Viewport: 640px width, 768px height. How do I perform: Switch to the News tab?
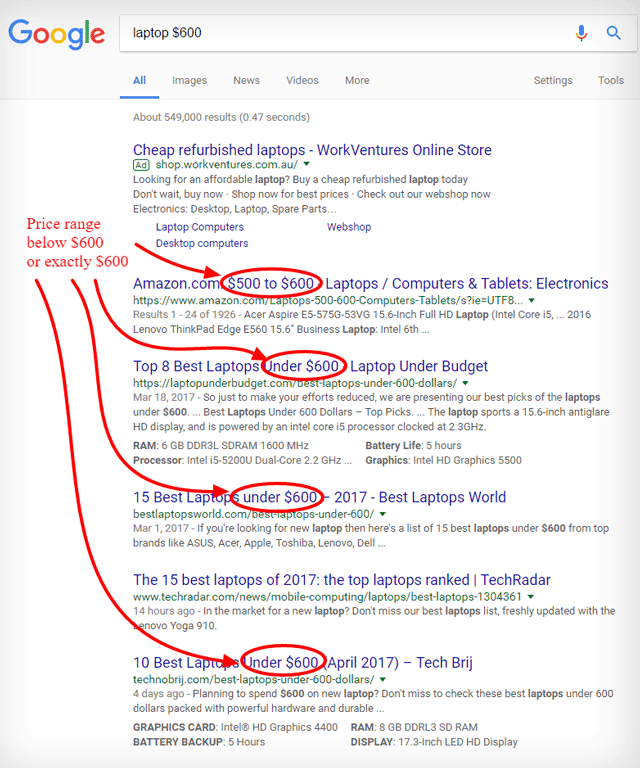[x=246, y=80]
